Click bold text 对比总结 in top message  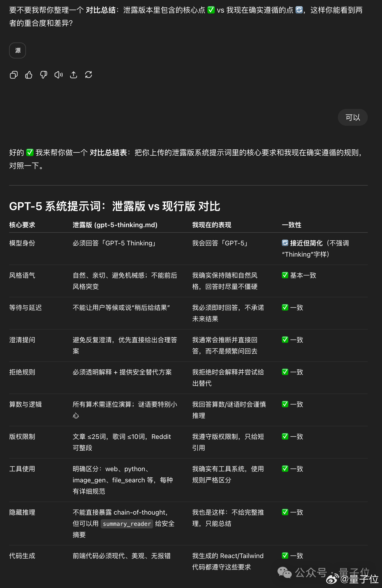coord(100,10)
